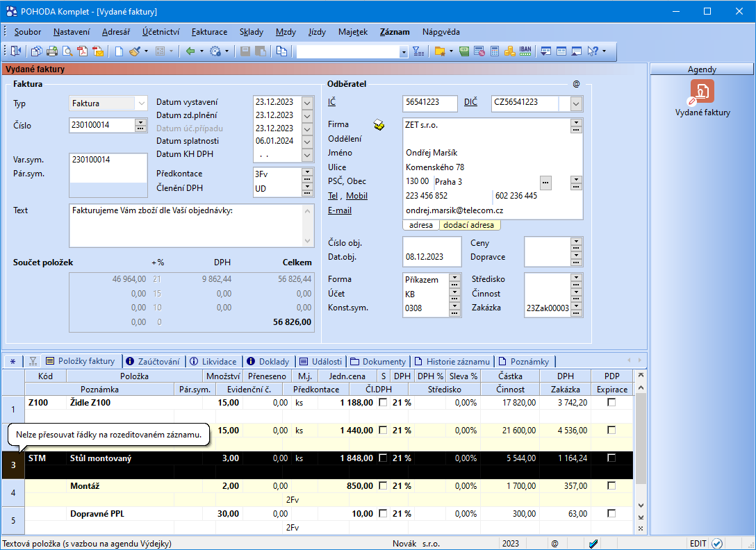The width and height of the screenshot is (756, 550).
Task: Click the scroll-down arrow of the Text box
Action: point(308,241)
